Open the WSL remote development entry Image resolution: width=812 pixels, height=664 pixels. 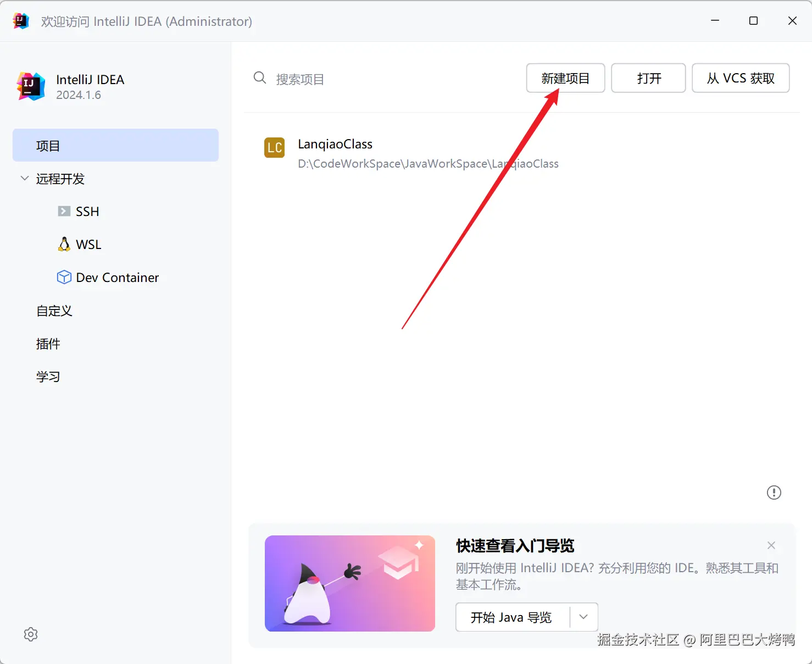pos(88,245)
